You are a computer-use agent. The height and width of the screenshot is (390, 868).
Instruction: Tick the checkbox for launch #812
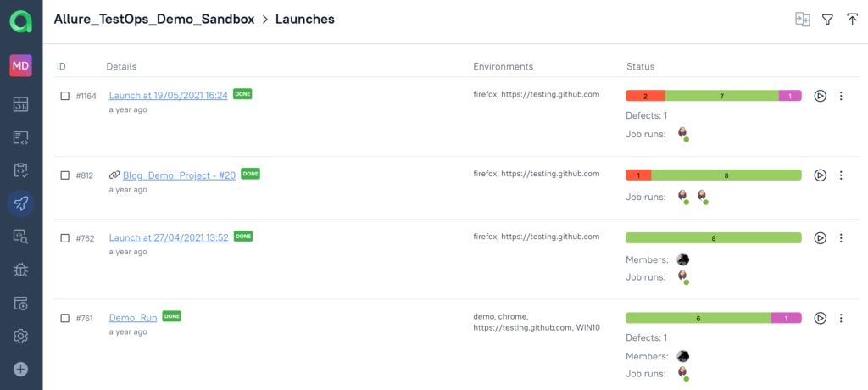pos(64,175)
